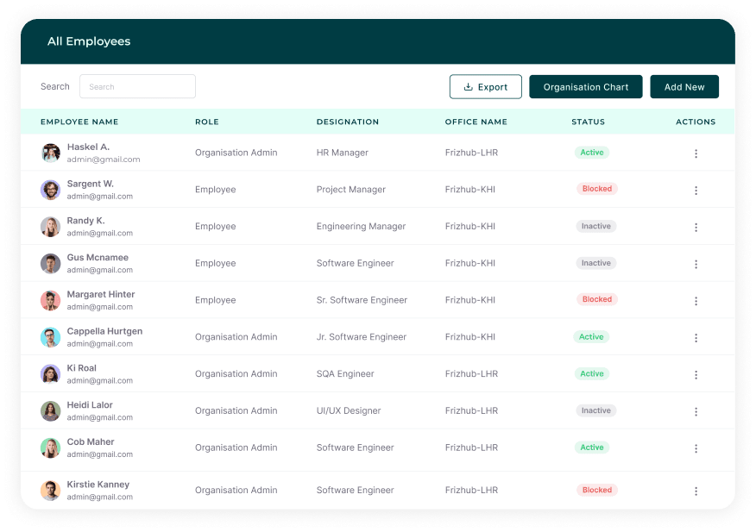This screenshot has width=756, height=532.
Task: Open actions menu for Sargent W.
Action: click(x=696, y=191)
